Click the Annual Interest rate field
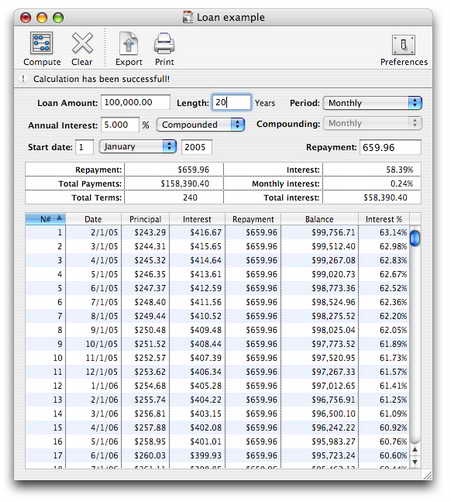The width and height of the screenshot is (450, 502). 120,125
